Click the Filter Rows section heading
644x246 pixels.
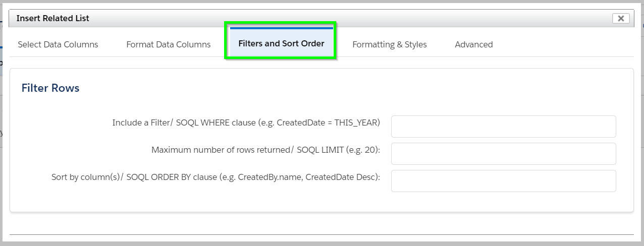click(50, 88)
